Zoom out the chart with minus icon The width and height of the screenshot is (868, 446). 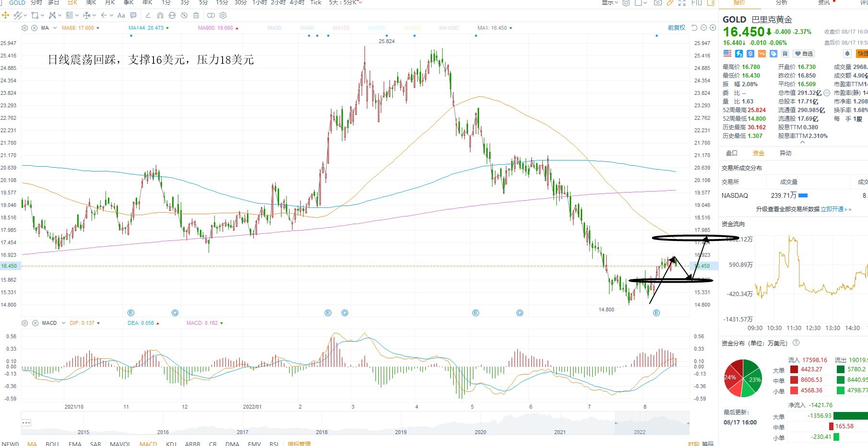[x=704, y=28]
